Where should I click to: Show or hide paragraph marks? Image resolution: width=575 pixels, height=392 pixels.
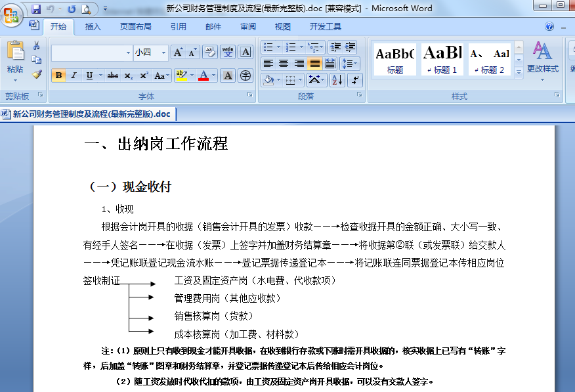click(x=355, y=80)
